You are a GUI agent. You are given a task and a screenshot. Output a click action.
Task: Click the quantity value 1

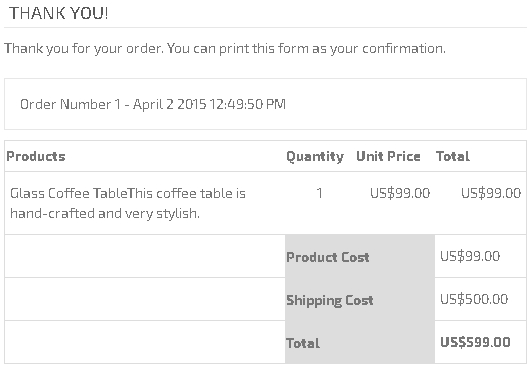[x=319, y=193]
